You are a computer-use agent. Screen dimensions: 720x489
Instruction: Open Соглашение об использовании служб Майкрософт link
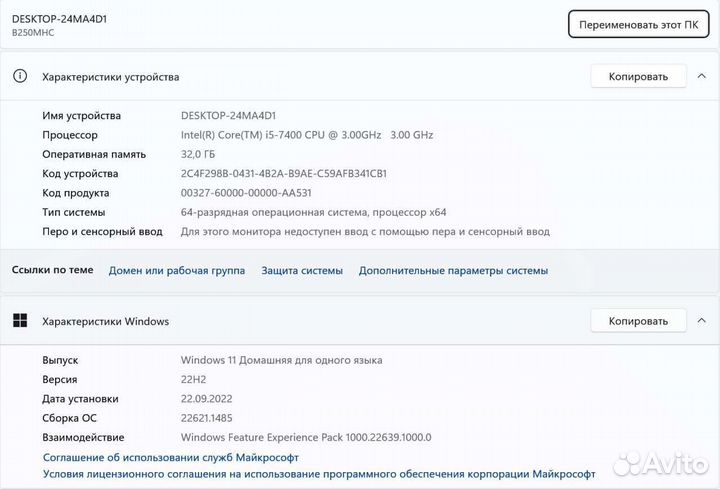click(x=170, y=456)
